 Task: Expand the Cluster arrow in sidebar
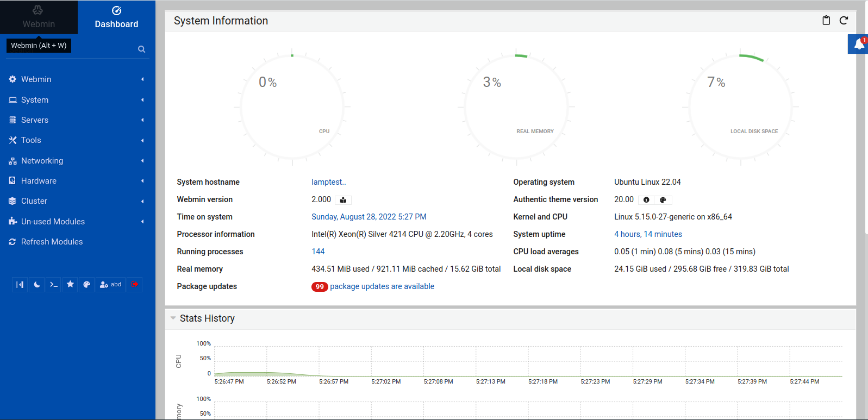coord(142,201)
